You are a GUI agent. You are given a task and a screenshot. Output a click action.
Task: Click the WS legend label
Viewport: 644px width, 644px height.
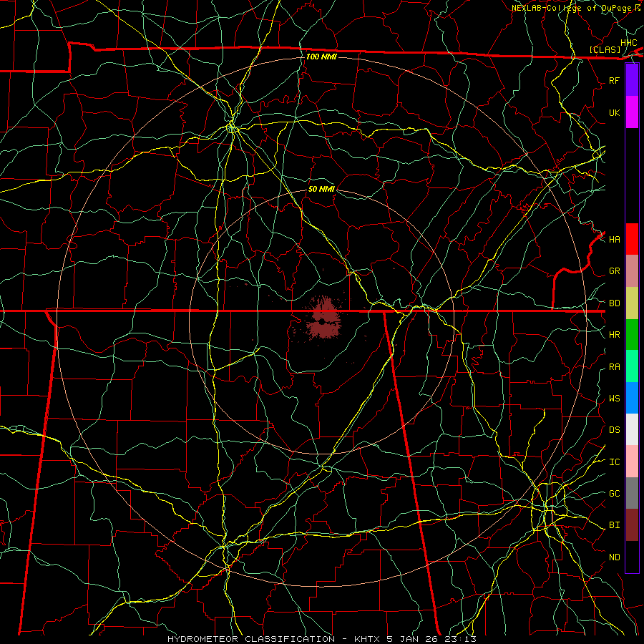point(615,399)
